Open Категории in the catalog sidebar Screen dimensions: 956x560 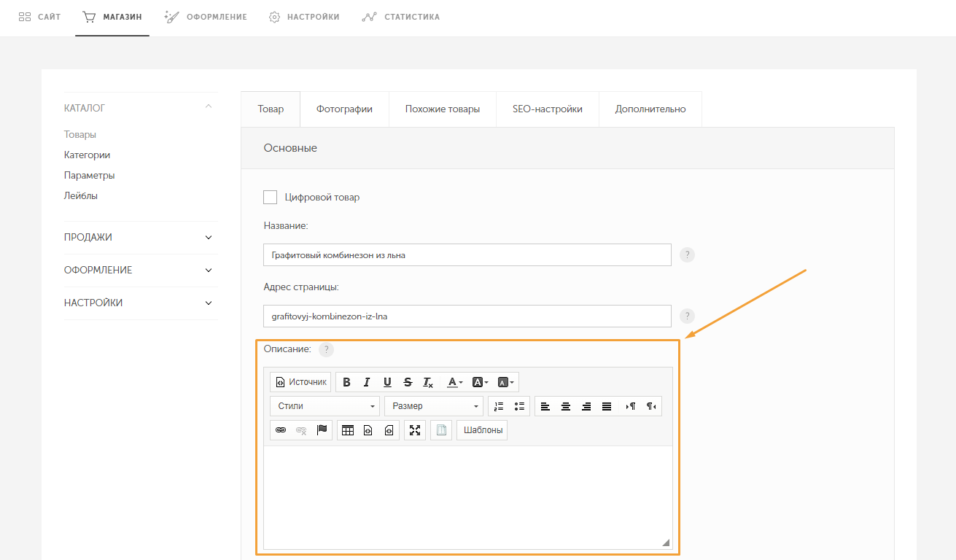[87, 155]
